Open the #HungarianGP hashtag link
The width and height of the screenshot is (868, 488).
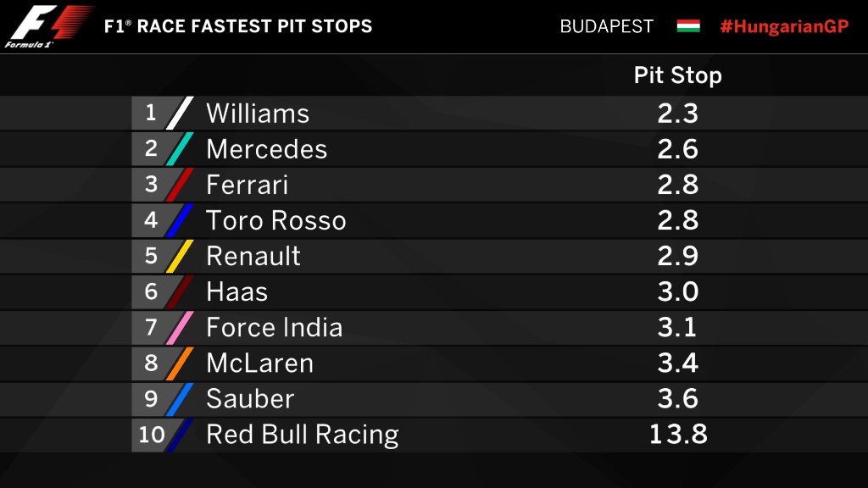(784, 26)
